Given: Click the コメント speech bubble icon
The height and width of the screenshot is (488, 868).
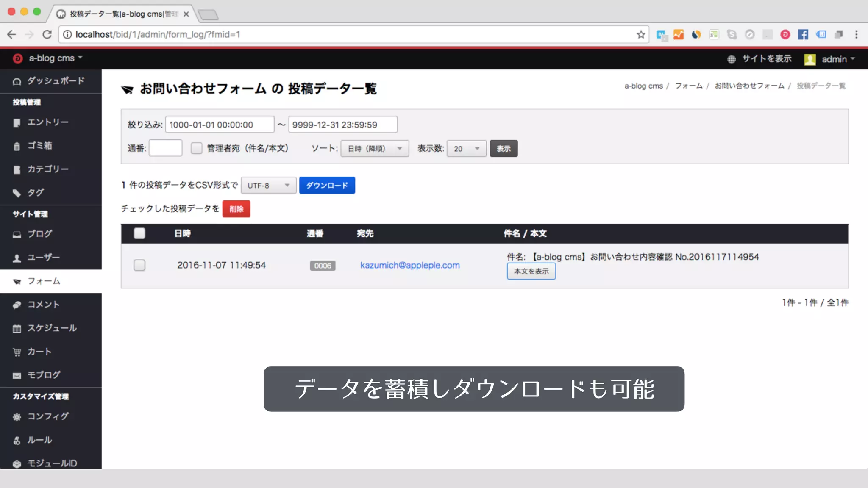Looking at the screenshot, I should tap(17, 305).
